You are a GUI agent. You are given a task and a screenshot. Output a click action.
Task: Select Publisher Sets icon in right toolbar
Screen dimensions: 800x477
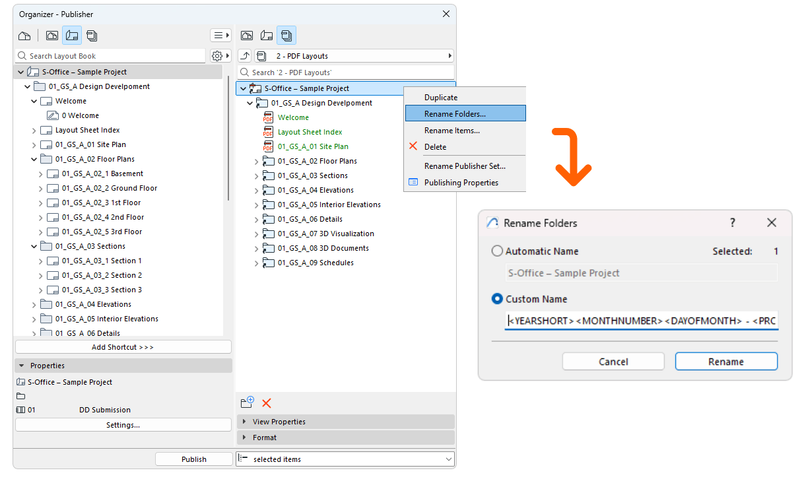287,36
